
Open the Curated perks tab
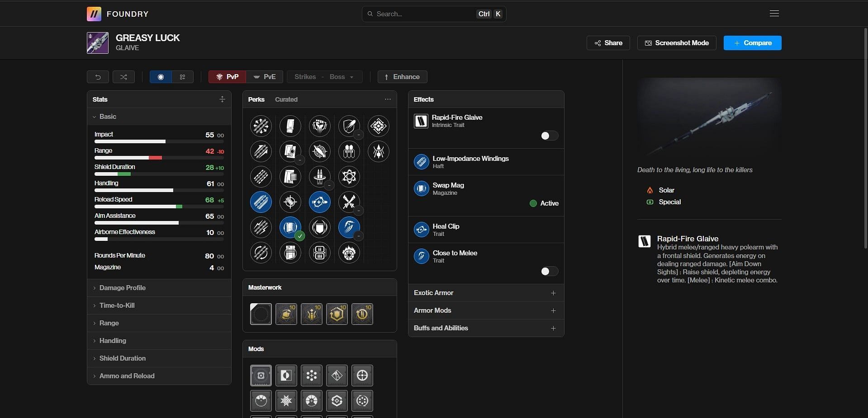tap(286, 99)
